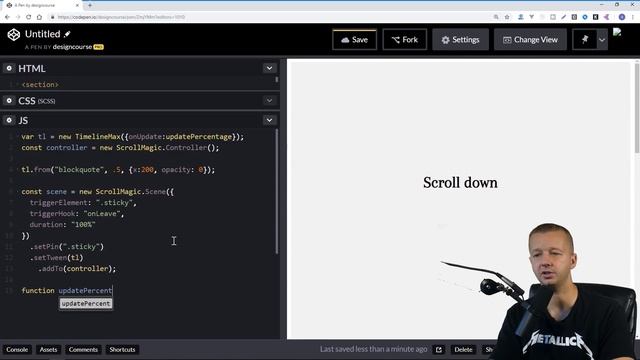Select the 'A Pen by designcourse' browser tab
640x360 pixels.
tap(42, 5)
